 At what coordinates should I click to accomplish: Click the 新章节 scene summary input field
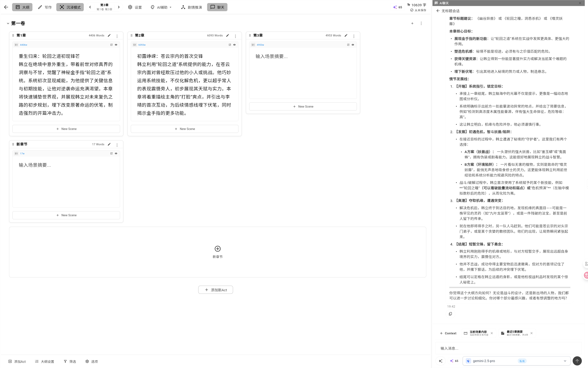[x=66, y=182]
